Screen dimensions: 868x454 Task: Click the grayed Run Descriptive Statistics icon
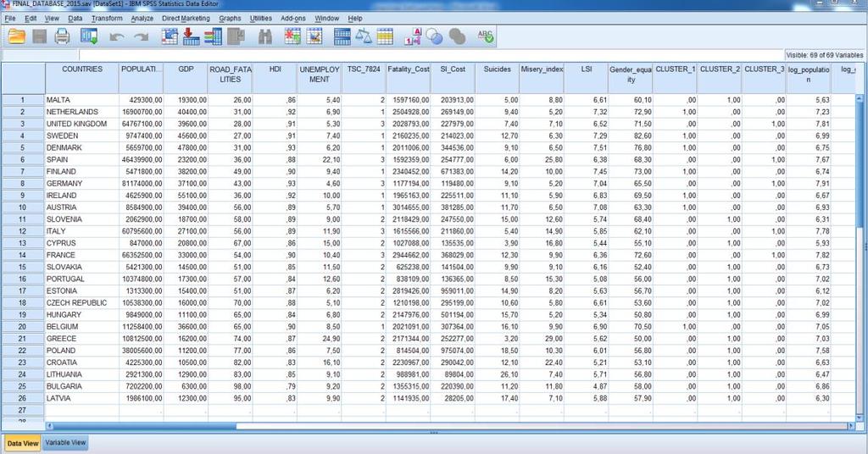point(236,37)
